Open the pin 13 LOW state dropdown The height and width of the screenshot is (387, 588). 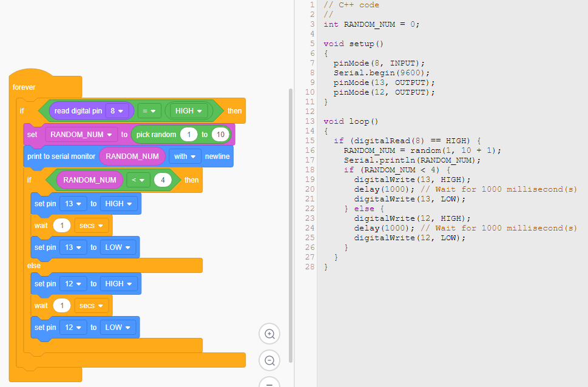(117, 247)
